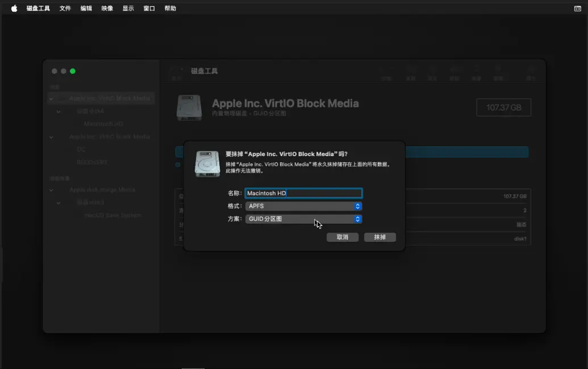This screenshot has height=369, width=588.
Task: Collapse the Apple disk image Media sidebar entry
Action: coord(52,190)
